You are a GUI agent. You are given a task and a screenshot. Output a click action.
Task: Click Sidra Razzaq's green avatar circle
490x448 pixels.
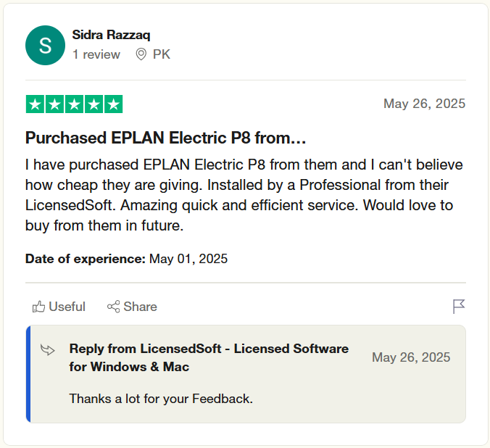pos(46,46)
